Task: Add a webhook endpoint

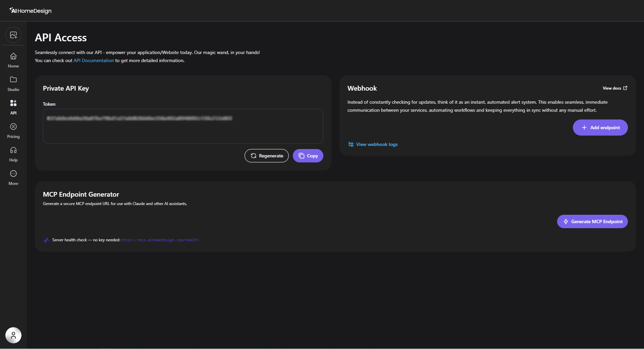Action: 600,128
